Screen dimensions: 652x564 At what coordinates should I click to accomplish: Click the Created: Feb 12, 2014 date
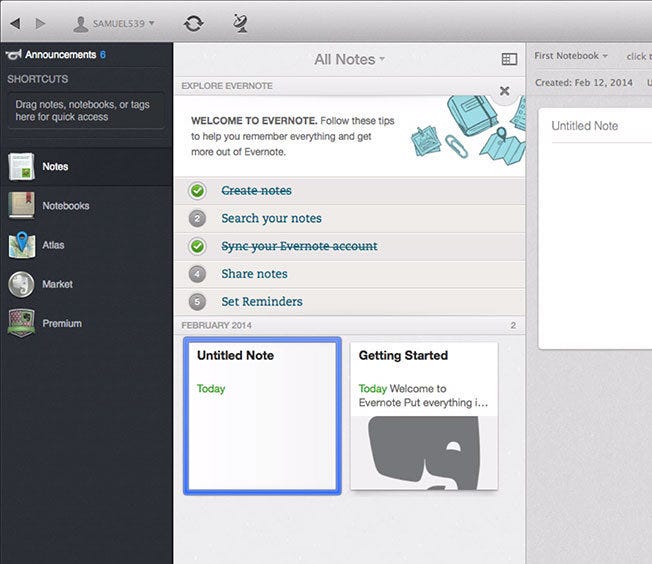[x=584, y=83]
